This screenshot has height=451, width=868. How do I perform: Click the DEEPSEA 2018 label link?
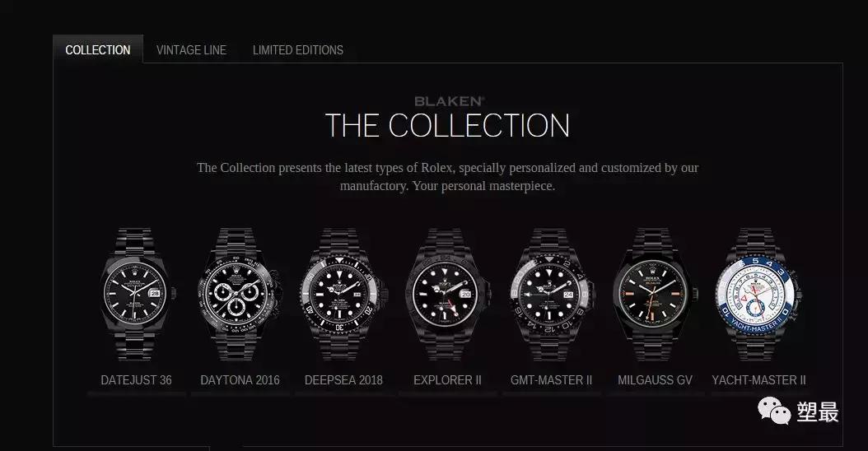[343, 380]
